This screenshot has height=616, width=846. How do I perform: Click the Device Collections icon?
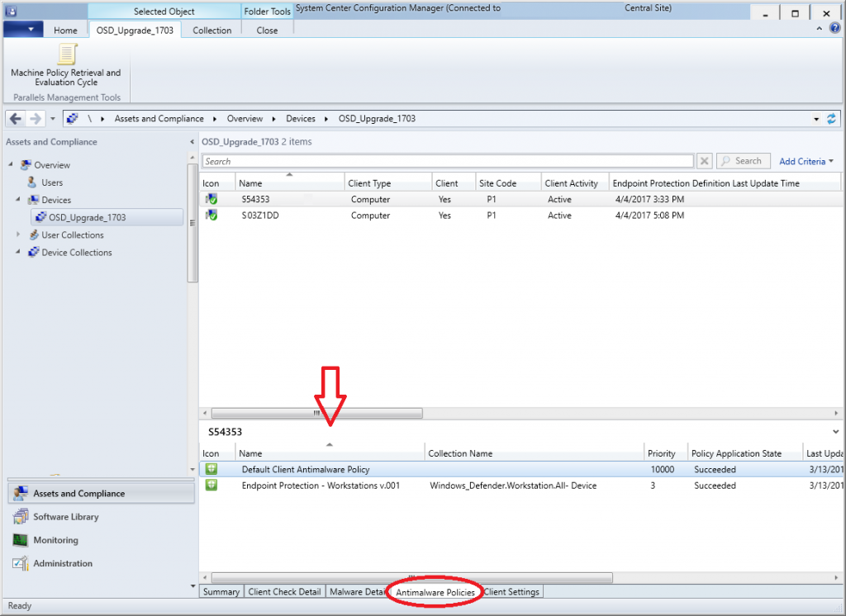(33, 252)
